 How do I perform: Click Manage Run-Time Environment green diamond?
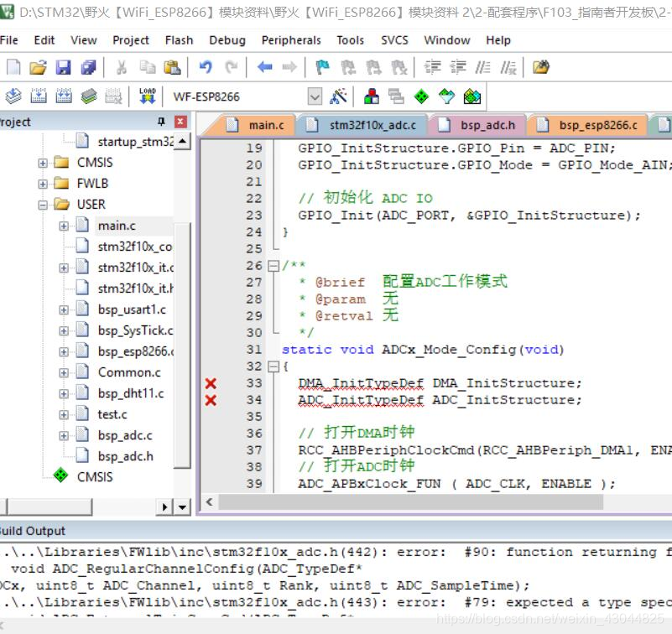tap(422, 96)
